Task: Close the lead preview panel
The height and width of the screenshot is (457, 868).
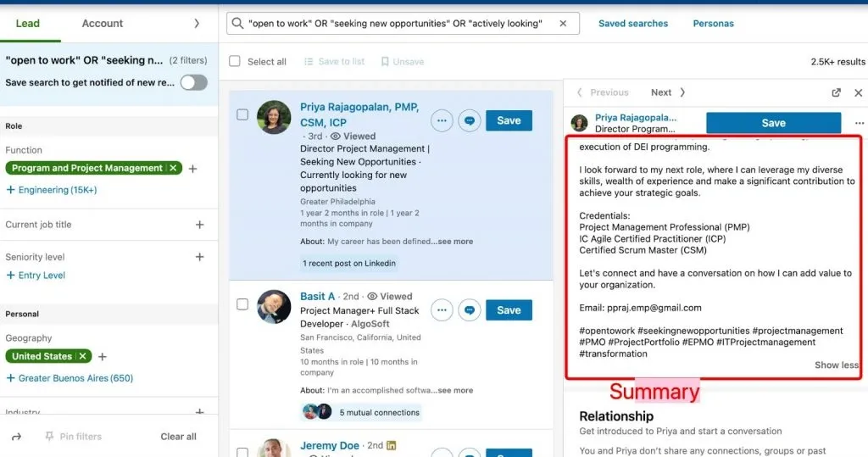Action: click(x=858, y=92)
